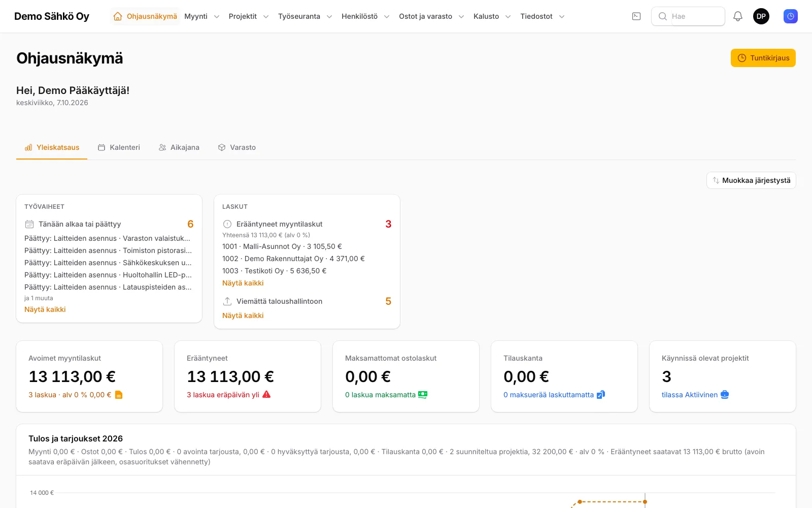Screen dimensions: 812x508
Task: Expand the Projektit dropdown menu
Action: point(249,16)
